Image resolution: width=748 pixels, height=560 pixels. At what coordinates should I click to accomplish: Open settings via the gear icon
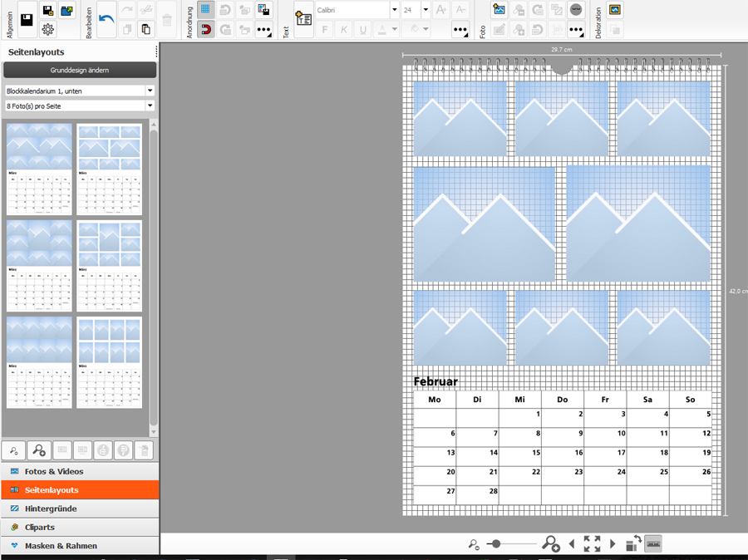click(47, 29)
